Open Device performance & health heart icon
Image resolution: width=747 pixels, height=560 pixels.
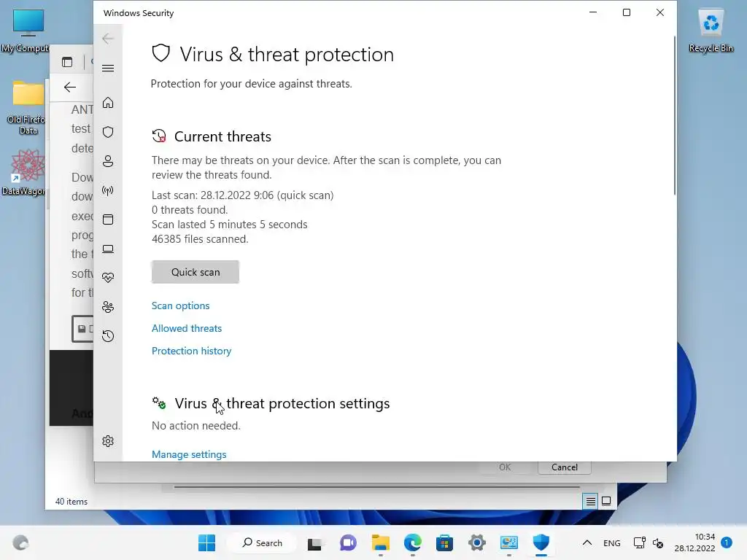108,278
